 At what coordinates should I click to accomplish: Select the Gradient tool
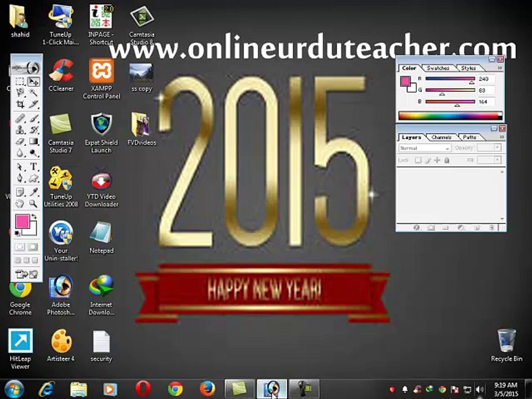coord(34,141)
